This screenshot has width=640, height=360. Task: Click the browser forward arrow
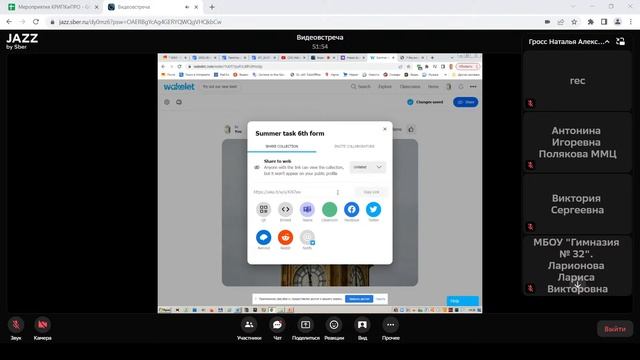(22, 22)
